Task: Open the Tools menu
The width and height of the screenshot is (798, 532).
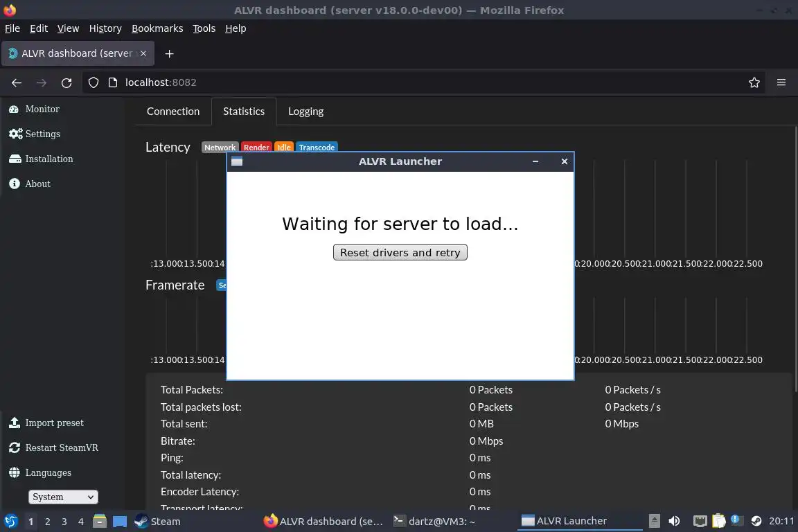Action: coord(204,28)
